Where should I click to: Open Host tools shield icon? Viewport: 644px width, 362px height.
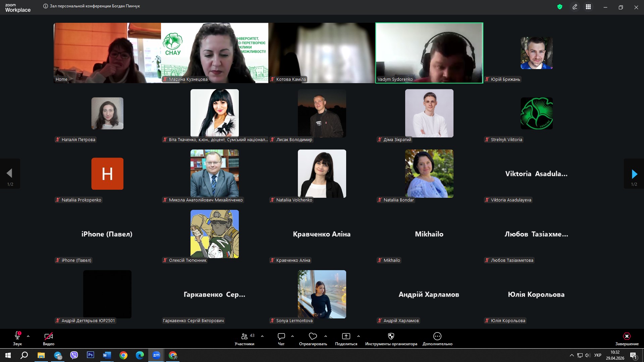point(391,336)
